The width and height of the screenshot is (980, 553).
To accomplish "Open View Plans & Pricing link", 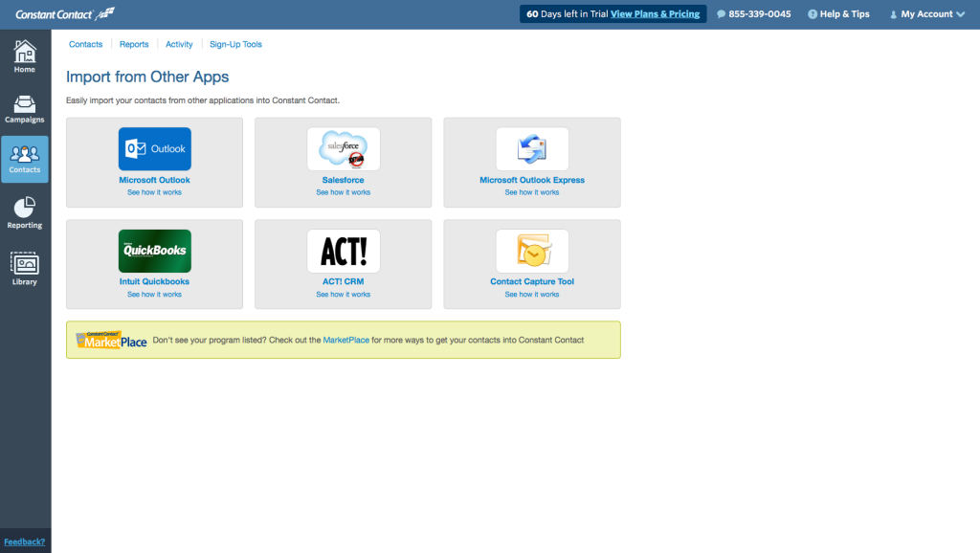I will click(x=655, y=13).
